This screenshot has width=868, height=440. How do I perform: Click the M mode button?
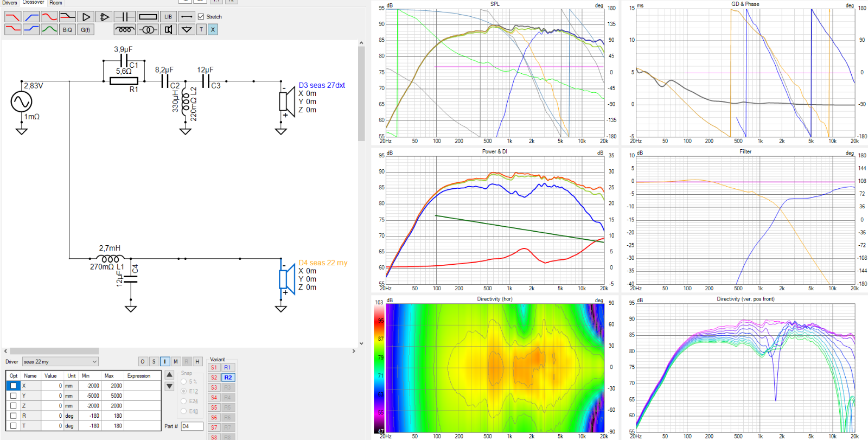(176, 361)
